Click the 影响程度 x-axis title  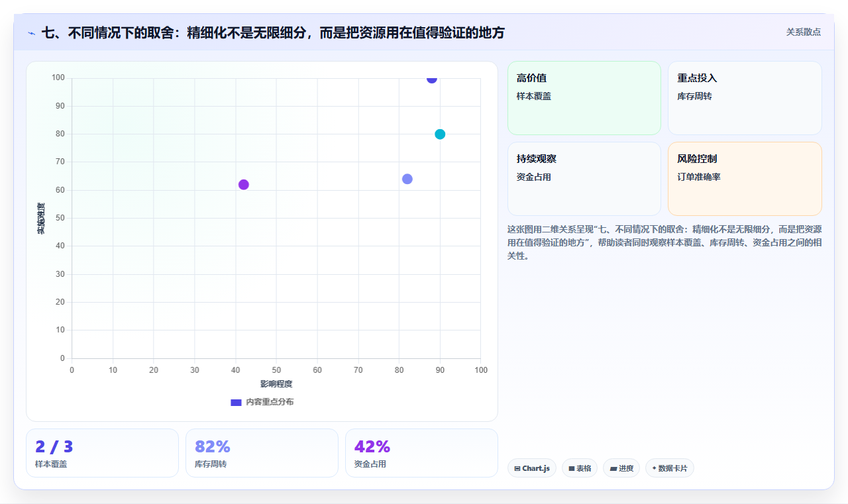click(276, 383)
